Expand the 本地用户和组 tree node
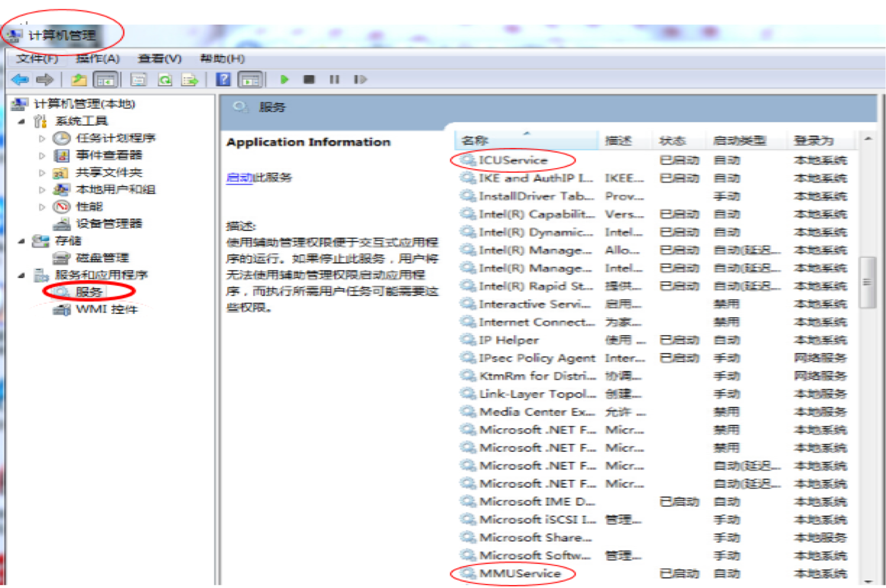 [42, 190]
